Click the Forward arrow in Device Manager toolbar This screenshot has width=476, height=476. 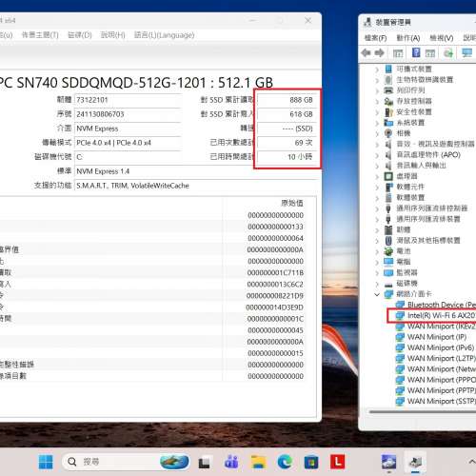380,52
